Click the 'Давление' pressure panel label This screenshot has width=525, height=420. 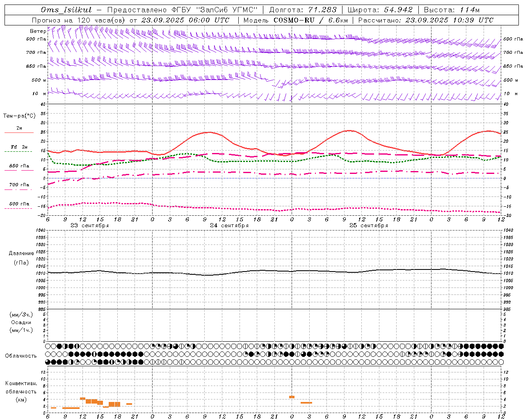pos(21,253)
